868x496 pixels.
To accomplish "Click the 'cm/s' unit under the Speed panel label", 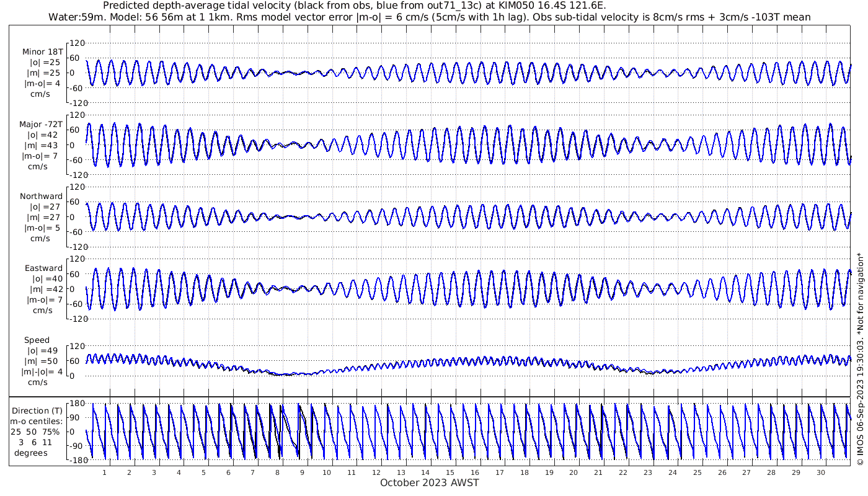I will coord(38,383).
